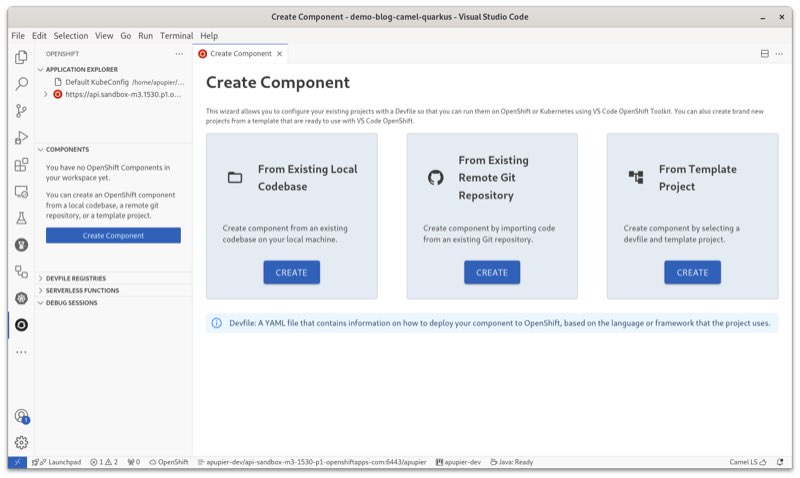Open the Testing flask icon

[x=21, y=218]
